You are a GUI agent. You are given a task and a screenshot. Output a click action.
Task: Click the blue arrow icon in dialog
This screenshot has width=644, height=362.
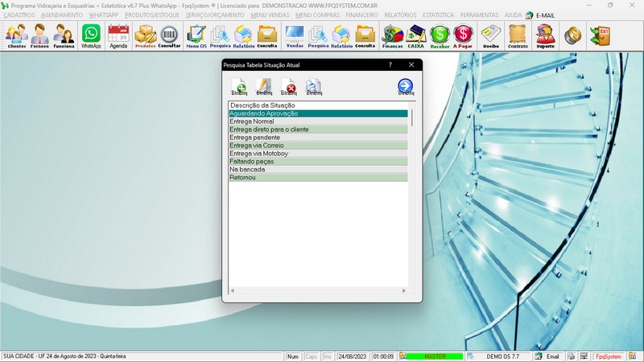pos(406,87)
